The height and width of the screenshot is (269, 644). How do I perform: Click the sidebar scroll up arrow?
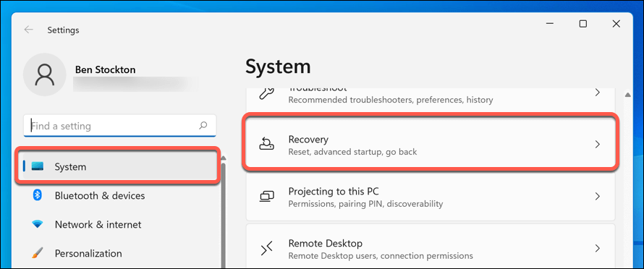(x=223, y=158)
